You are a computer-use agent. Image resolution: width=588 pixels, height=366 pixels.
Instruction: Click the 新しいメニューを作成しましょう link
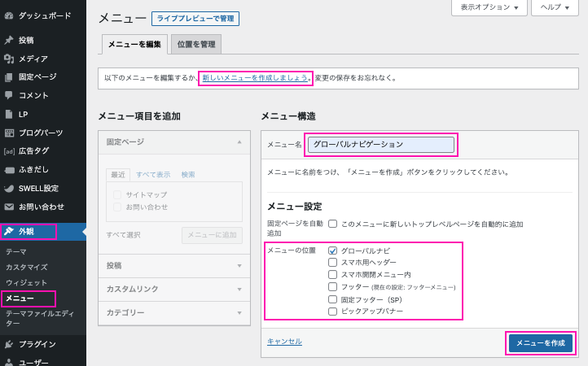point(255,78)
